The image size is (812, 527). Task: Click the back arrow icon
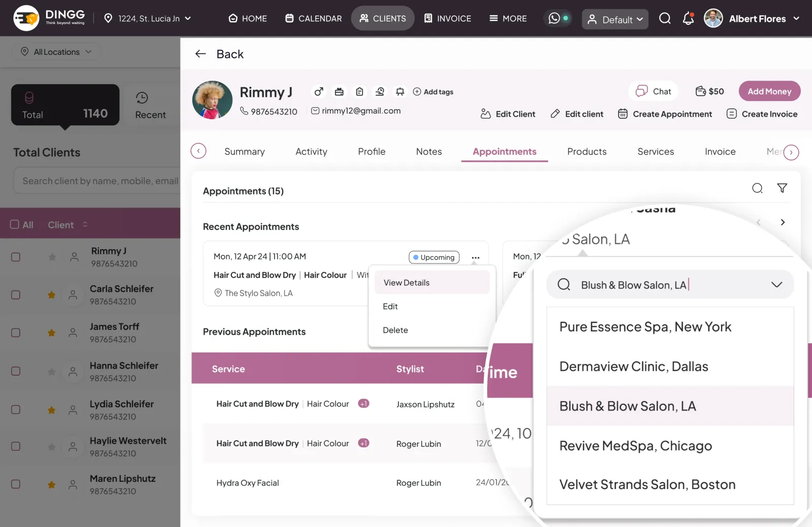pos(200,54)
